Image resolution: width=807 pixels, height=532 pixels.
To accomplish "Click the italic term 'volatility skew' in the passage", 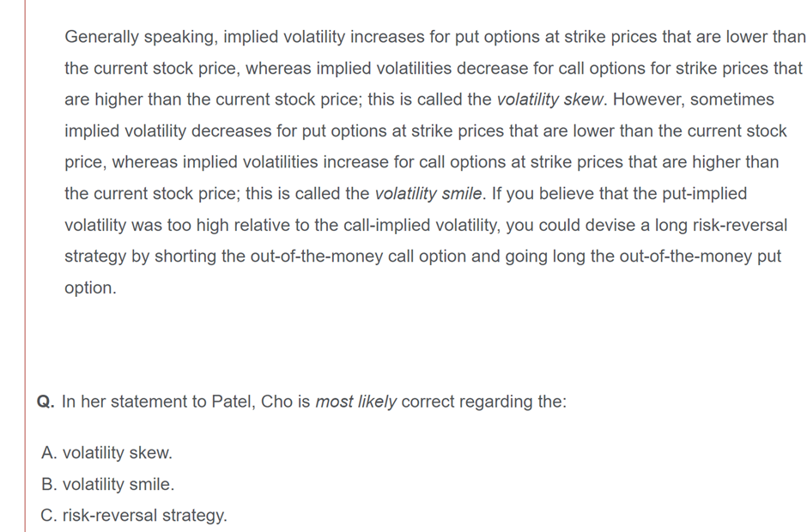I will pos(549,100).
